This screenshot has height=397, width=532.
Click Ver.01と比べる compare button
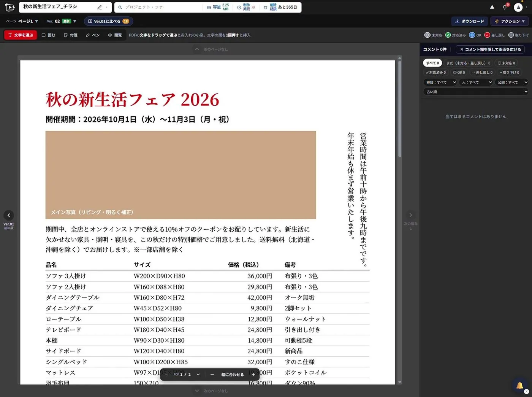(x=108, y=21)
